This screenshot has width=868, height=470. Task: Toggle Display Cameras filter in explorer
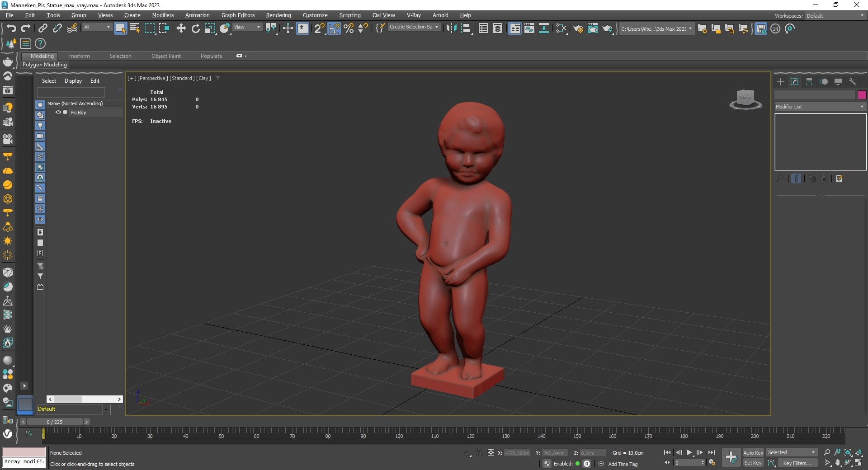click(40, 136)
